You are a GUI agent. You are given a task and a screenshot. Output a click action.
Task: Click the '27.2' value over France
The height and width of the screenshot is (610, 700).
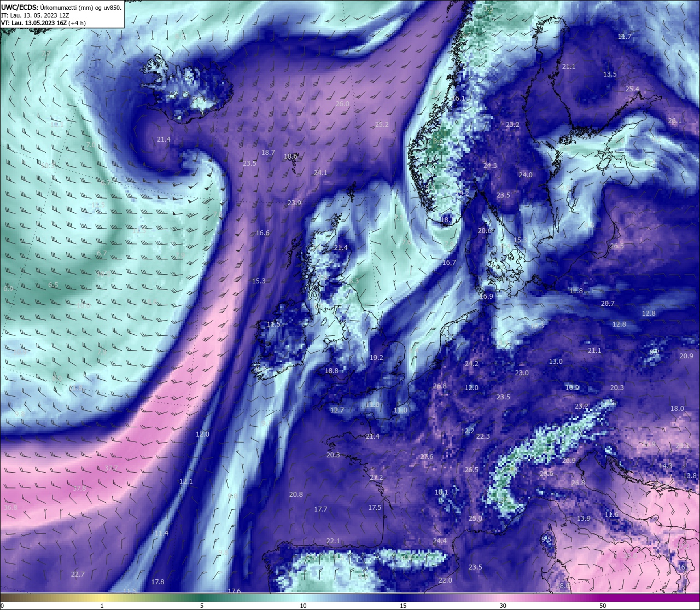(376, 478)
